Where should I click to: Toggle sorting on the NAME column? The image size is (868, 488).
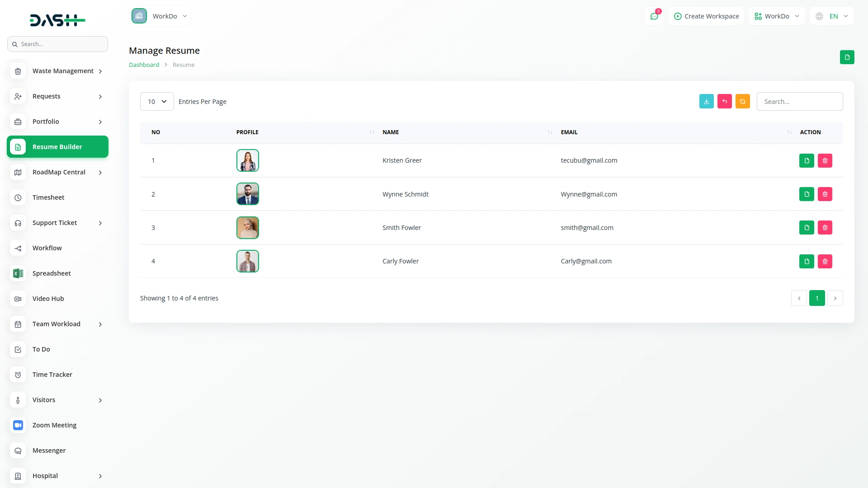point(550,132)
